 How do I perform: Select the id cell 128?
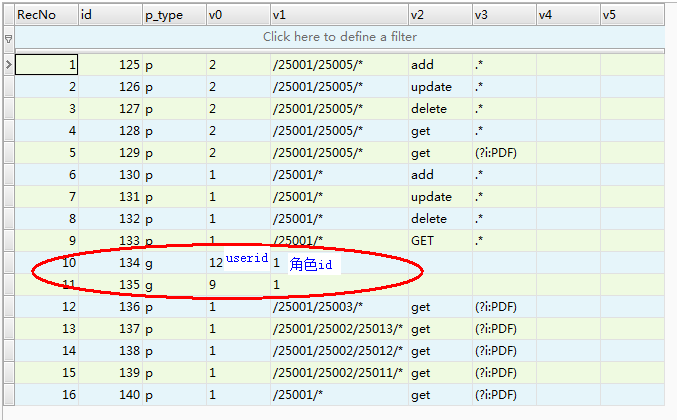111,131
